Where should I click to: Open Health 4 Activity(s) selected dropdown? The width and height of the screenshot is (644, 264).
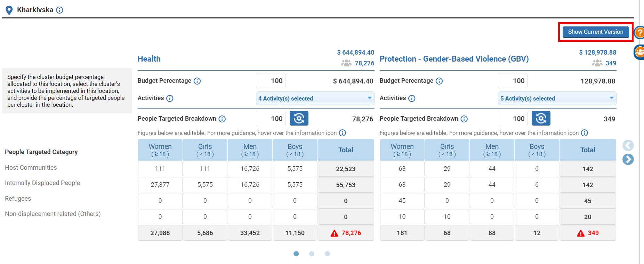point(315,98)
